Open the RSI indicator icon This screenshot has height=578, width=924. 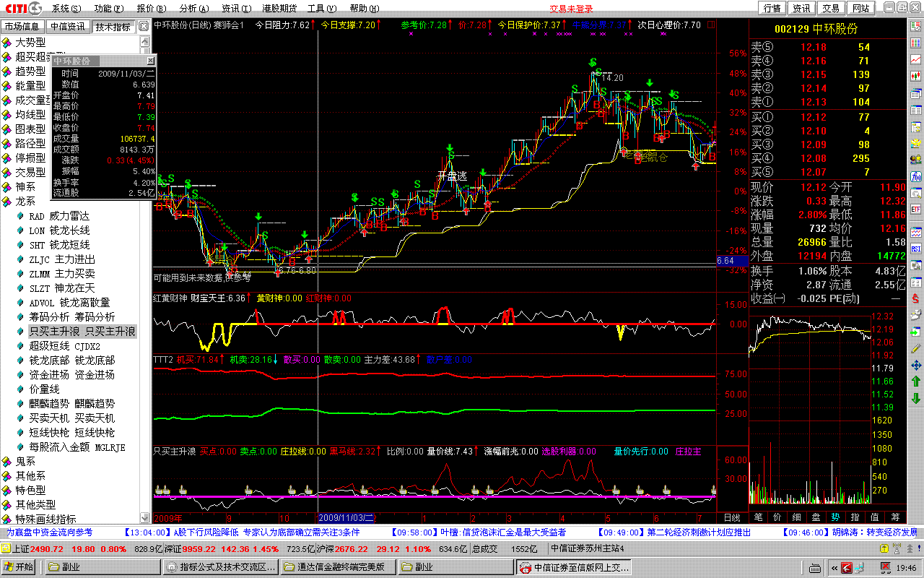[916, 248]
